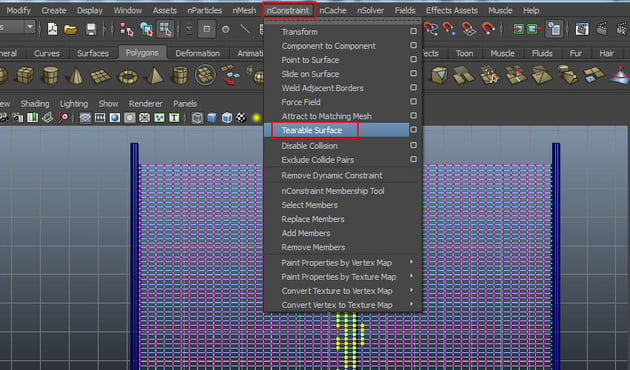This screenshot has height=370, width=630.
Task: Switch to the Deformation shelf tab
Action: pos(198,53)
